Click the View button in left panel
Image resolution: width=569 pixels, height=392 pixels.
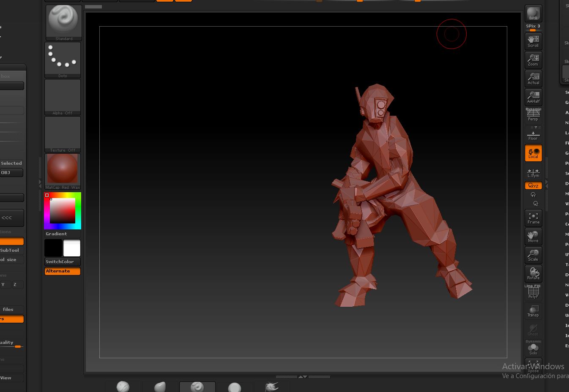coord(11,378)
